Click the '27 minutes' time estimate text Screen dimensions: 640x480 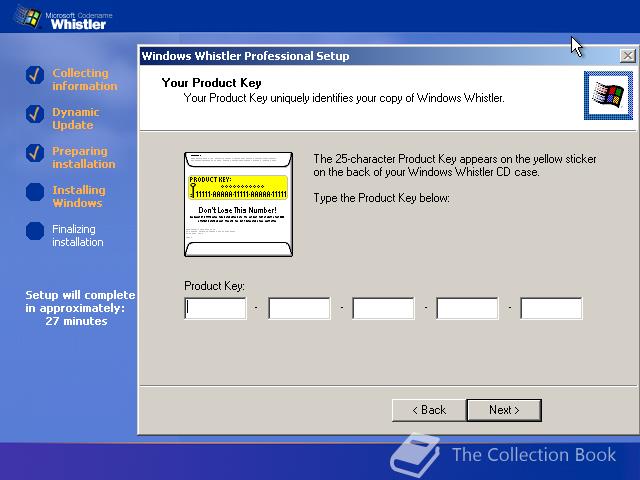(76, 321)
